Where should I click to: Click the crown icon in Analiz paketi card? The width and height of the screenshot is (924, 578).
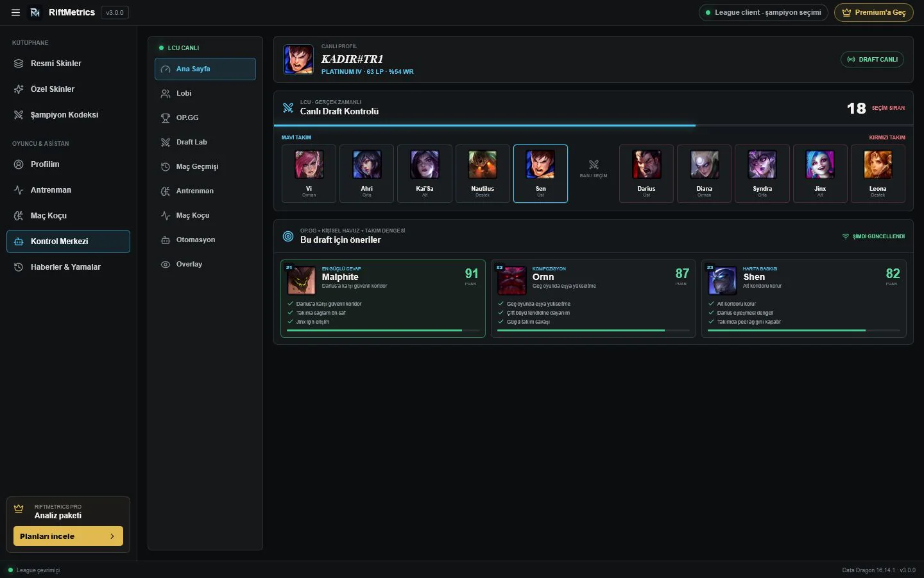pos(19,509)
